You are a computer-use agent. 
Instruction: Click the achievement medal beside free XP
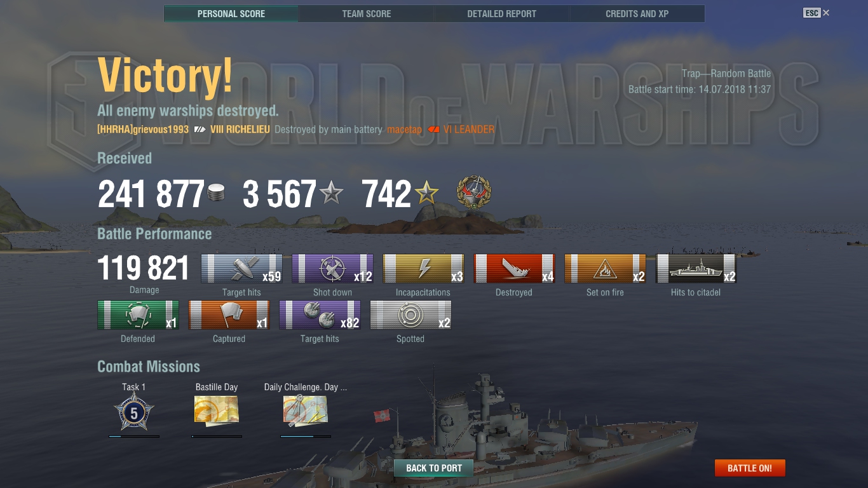point(474,193)
